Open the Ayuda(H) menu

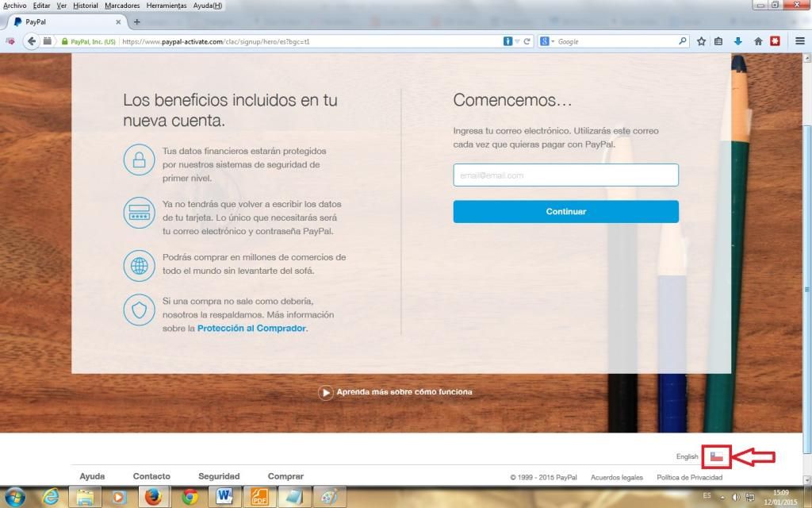coord(208,6)
